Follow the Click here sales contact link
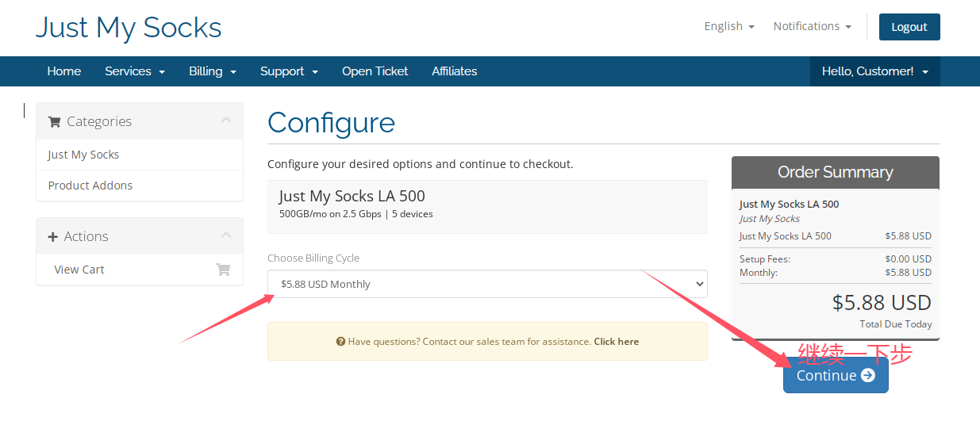Image resolution: width=980 pixels, height=421 pixels. click(616, 342)
